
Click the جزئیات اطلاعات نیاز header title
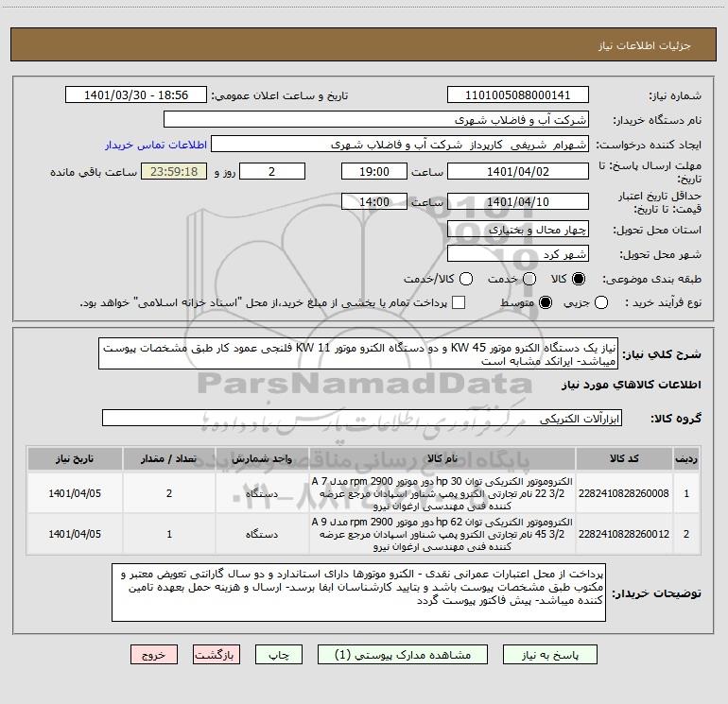tap(644, 45)
